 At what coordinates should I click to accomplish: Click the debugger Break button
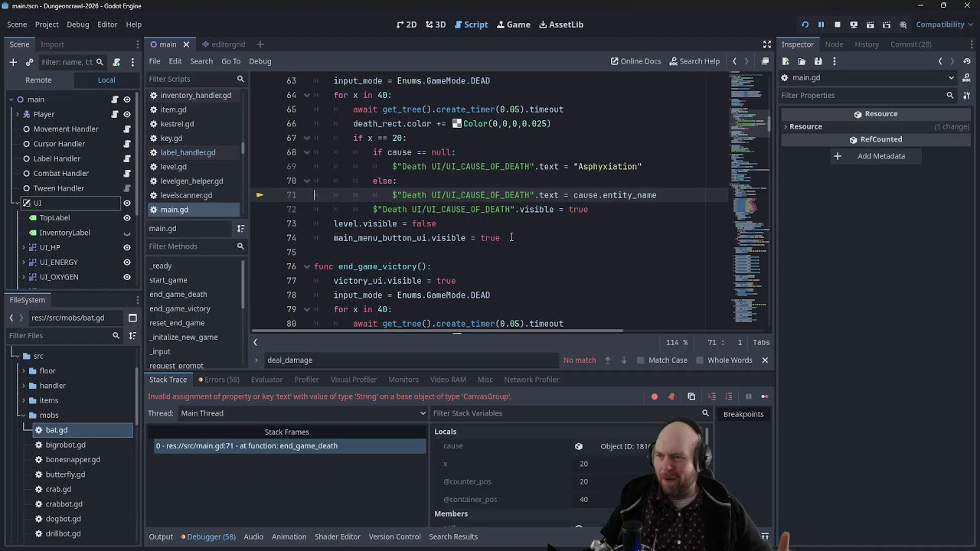[748, 396]
